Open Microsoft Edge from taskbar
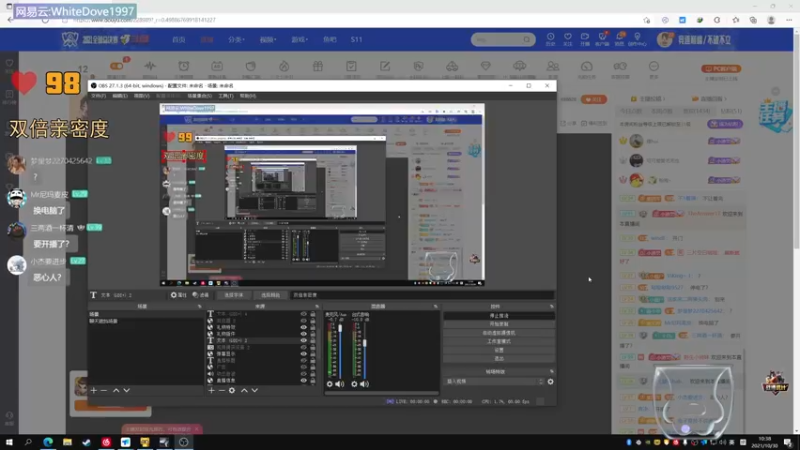 (48, 442)
